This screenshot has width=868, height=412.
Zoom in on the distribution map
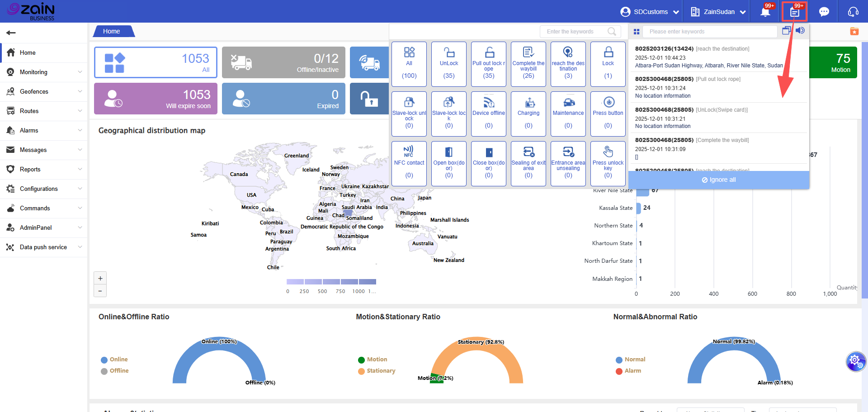[x=100, y=278]
